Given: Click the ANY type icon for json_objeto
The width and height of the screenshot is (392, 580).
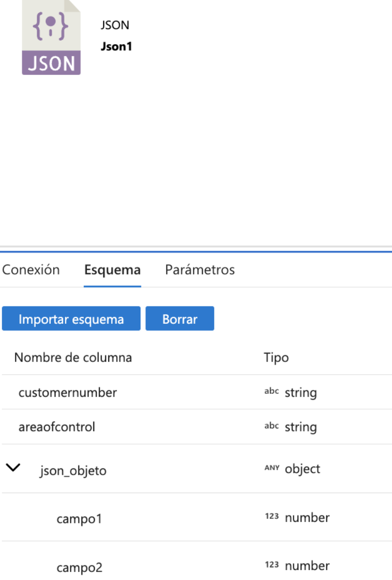Looking at the screenshot, I should (x=271, y=468).
